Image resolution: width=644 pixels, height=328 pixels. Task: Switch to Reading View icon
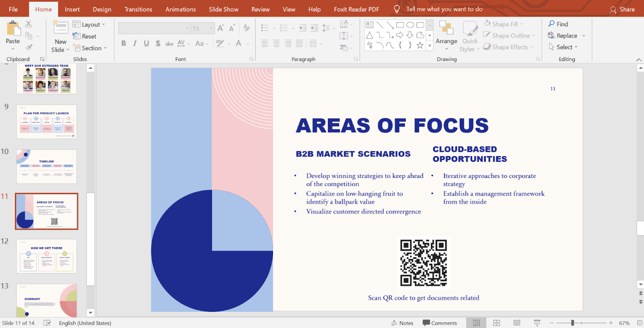pos(517,323)
